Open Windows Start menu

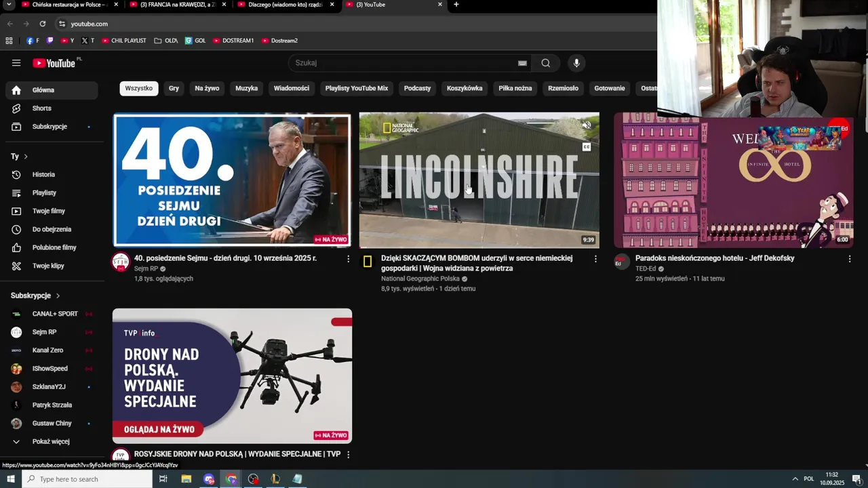coord(11,479)
